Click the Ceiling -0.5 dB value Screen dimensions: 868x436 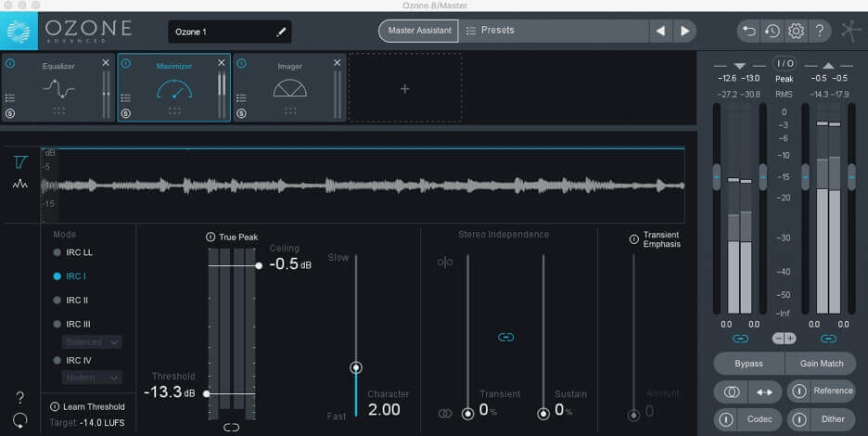[x=290, y=264]
